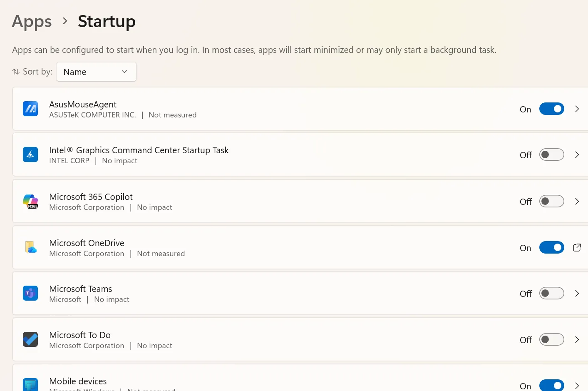
Task: Disable the Microsoft OneDrive startup toggle
Action: point(552,247)
